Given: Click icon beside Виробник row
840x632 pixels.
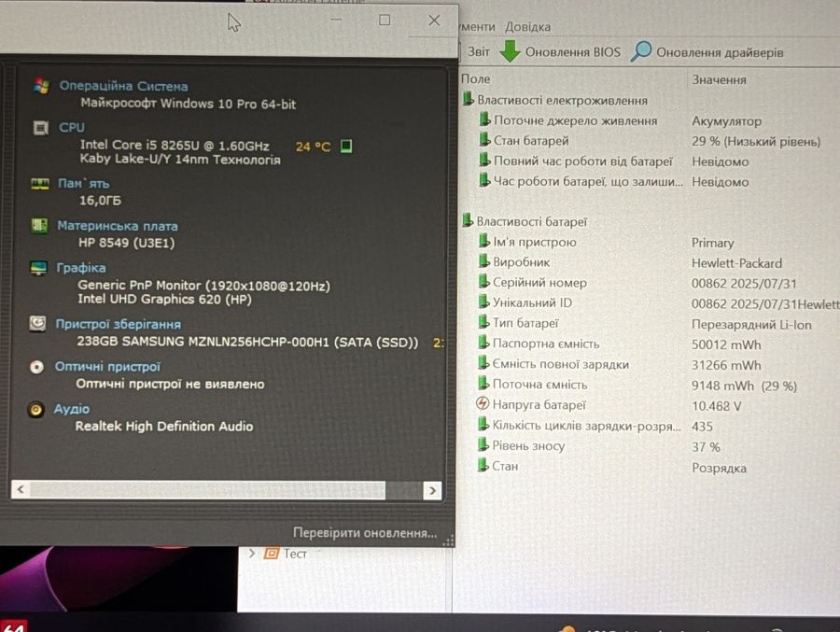Looking at the screenshot, I should [x=484, y=261].
